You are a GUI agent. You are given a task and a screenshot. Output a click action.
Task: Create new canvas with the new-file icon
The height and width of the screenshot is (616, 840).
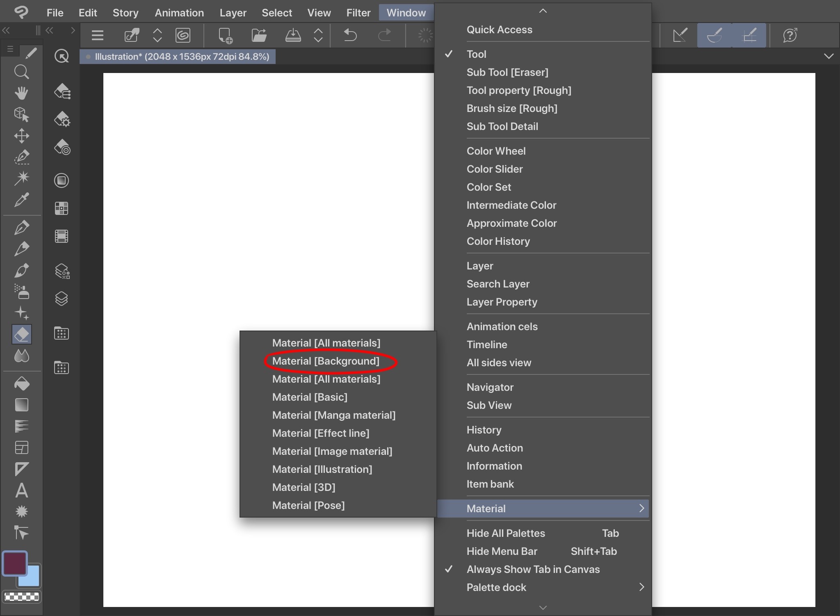coord(225,35)
